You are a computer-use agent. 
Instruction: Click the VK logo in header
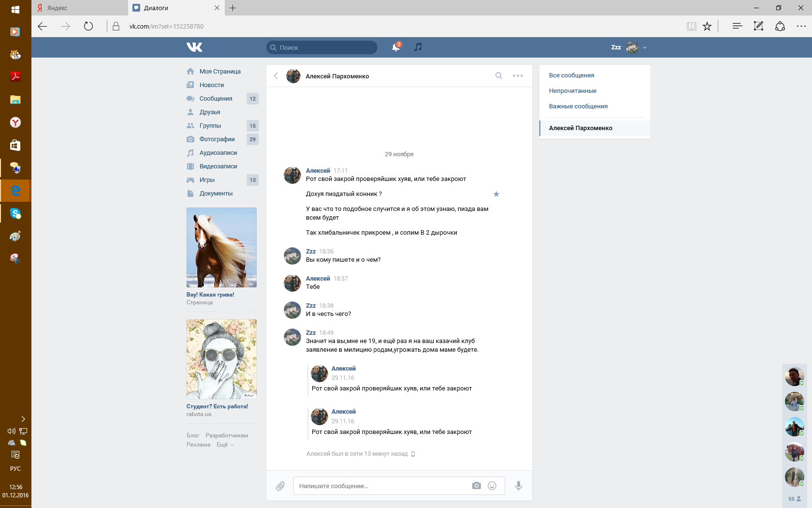point(194,47)
